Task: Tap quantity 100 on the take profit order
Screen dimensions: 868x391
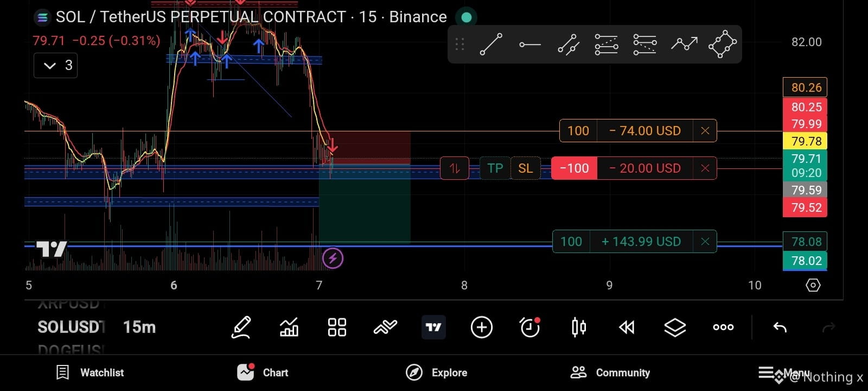Action: click(x=571, y=242)
